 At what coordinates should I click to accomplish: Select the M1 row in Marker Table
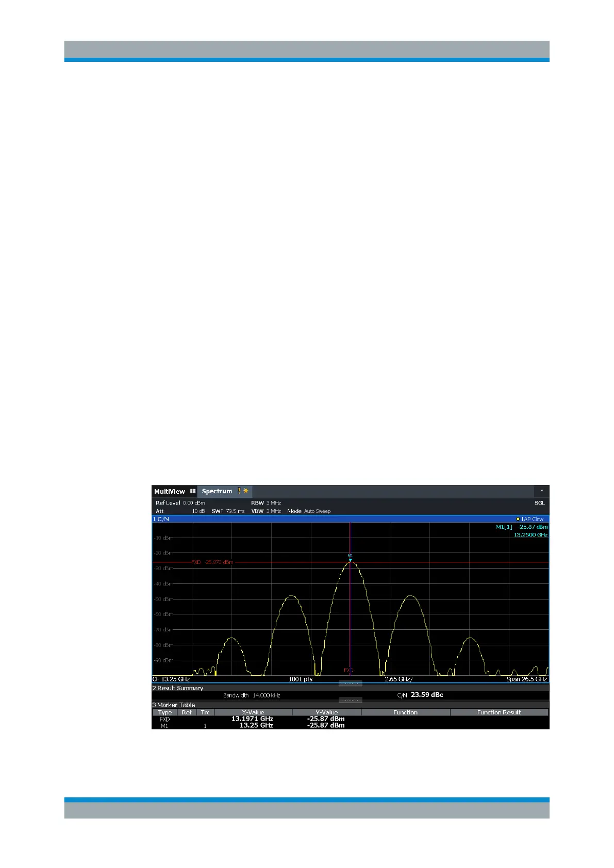(x=253, y=725)
